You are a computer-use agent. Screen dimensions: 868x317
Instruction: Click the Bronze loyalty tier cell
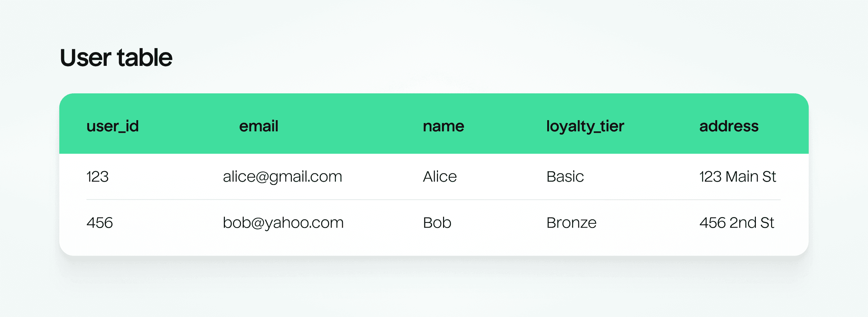click(571, 223)
